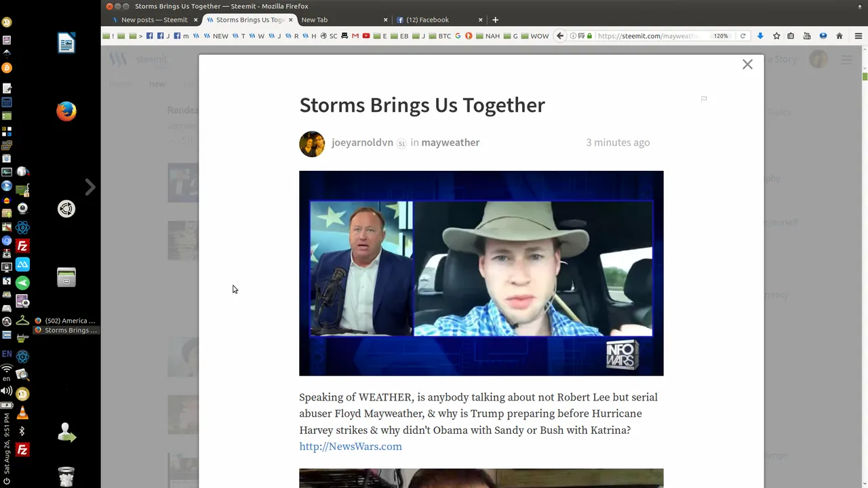Switch to New posts — Steemit tab
This screenshot has width=868, height=488.
point(155,20)
